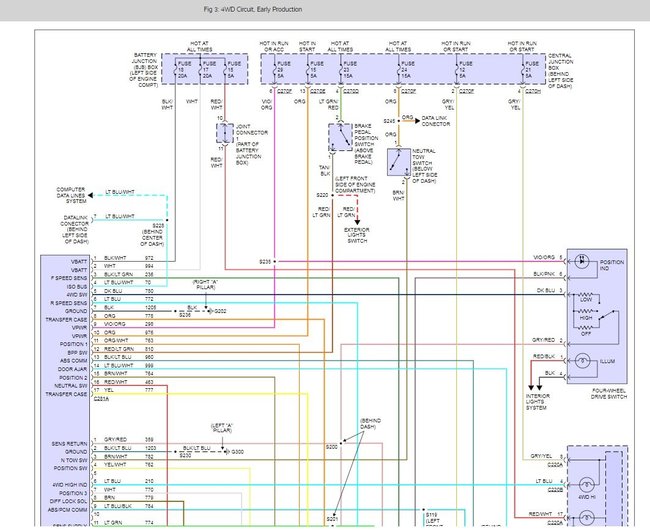The image size is (650, 530).
Task: Click the VBATT pin 1 BLK/WHT 972 row
Action: (x=120, y=258)
